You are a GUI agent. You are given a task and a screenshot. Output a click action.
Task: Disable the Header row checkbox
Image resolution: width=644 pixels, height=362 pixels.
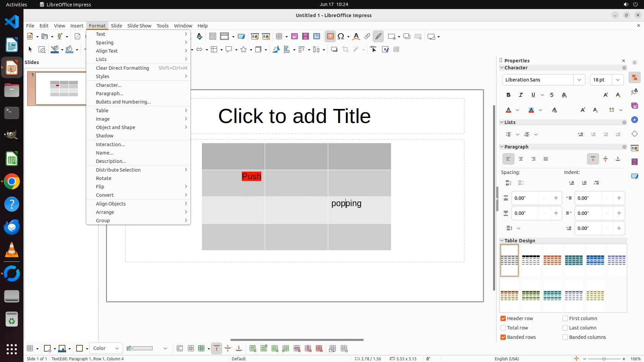(503, 318)
